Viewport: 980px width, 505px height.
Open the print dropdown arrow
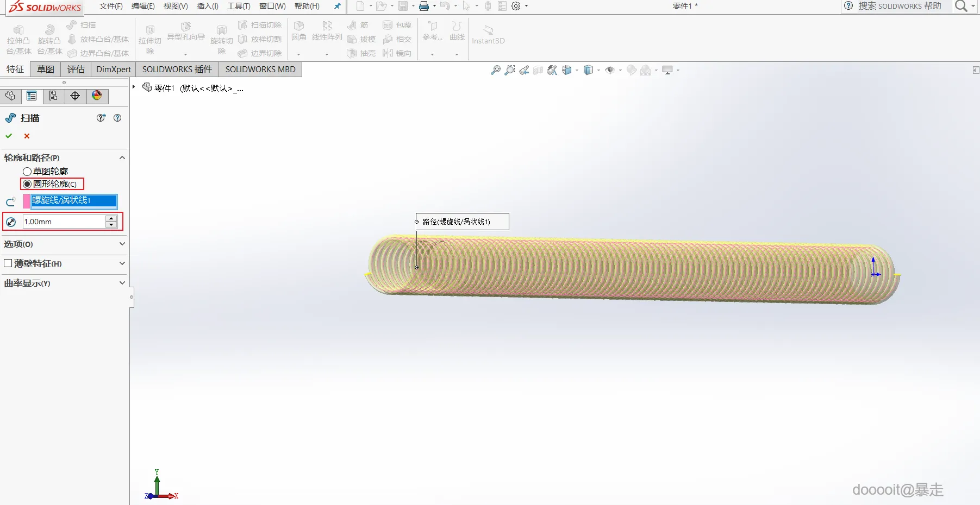434,6
